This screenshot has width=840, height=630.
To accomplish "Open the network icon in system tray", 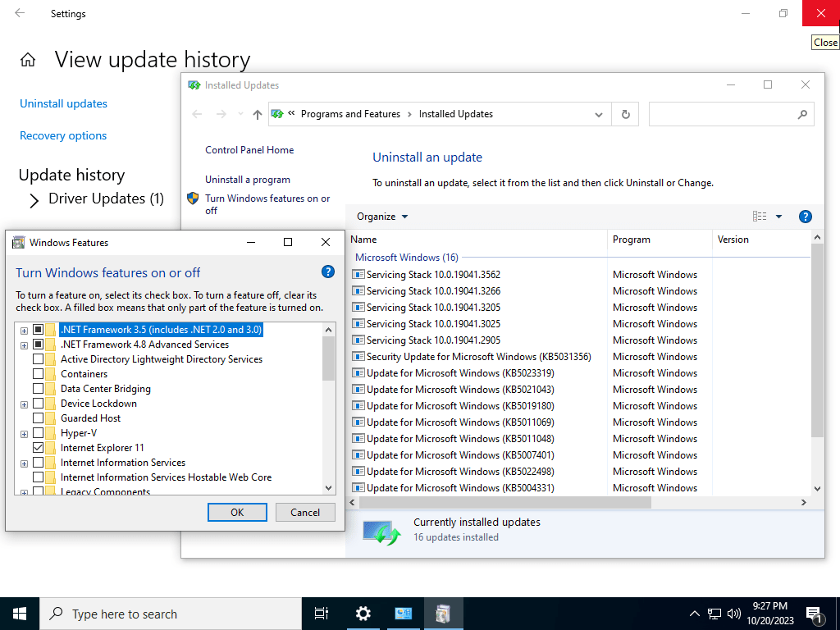I will click(714, 614).
